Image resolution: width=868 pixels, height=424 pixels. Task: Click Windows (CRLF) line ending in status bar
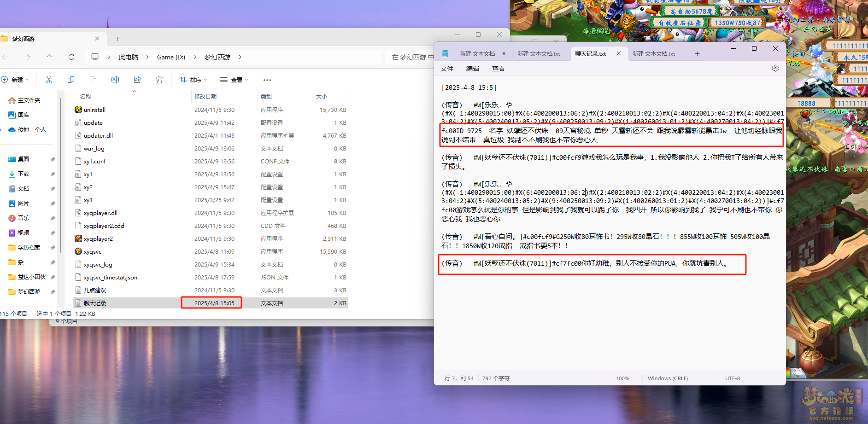pos(668,378)
